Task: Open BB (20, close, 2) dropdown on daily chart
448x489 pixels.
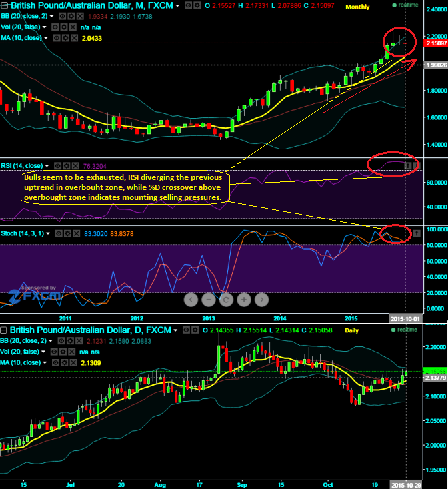Action: pyautogui.click(x=51, y=341)
